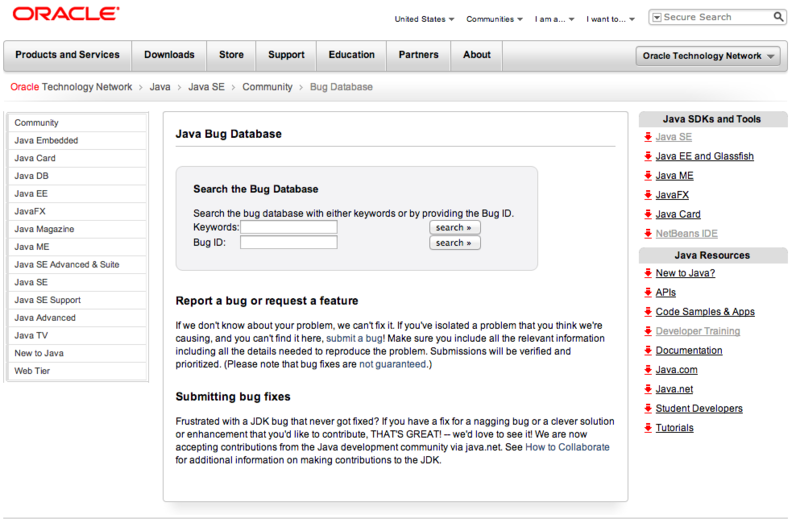
Task: Click the Oracle logo
Action: coord(66,14)
